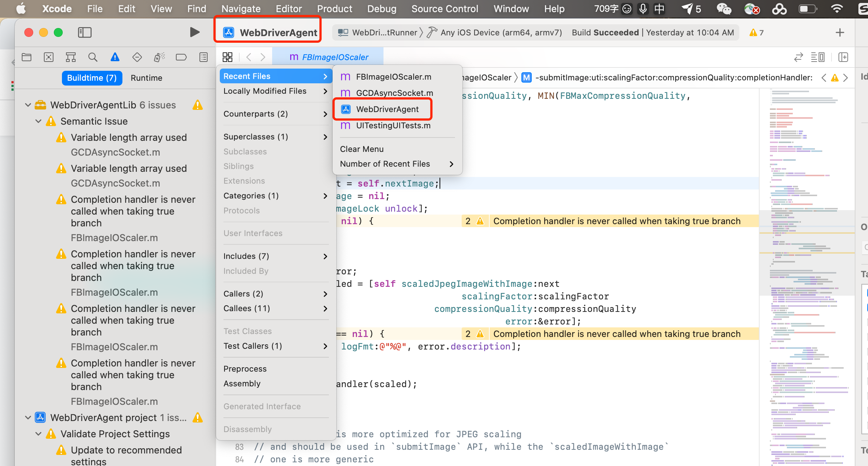Collapse the WebDriverAgentLib 6 issues group
This screenshot has height=466, width=868.
coord(28,105)
